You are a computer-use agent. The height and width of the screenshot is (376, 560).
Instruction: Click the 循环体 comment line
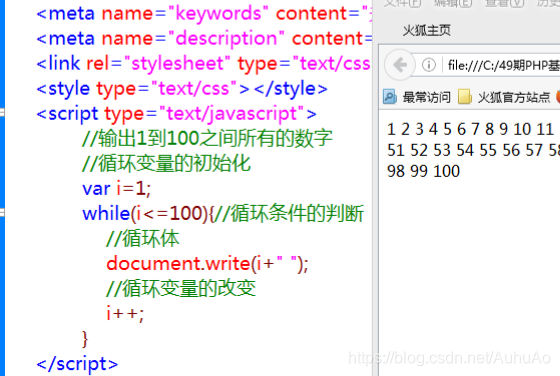[143, 239]
